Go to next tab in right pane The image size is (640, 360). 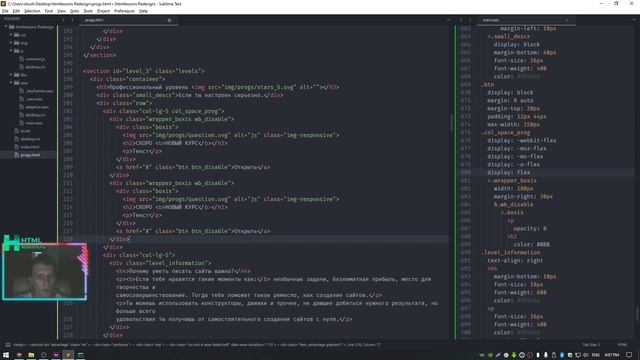coord(470,20)
